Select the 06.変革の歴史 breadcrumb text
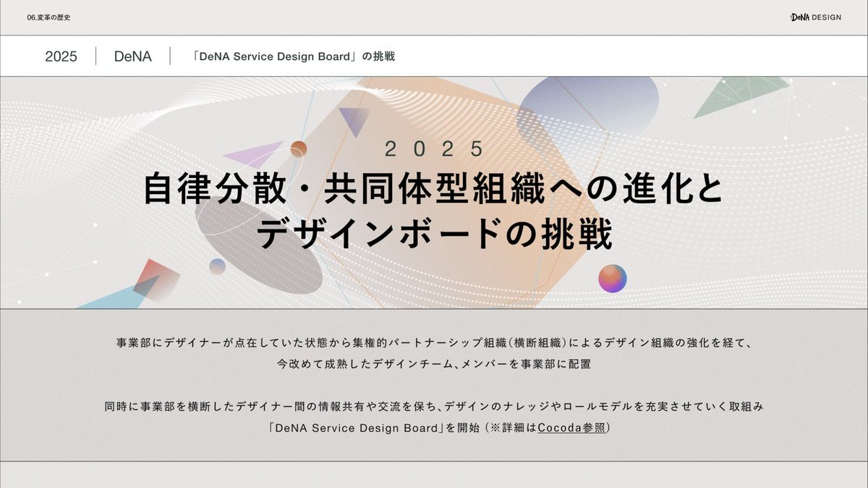This screenshot has width=868, height=488. [x=48, y=17]
